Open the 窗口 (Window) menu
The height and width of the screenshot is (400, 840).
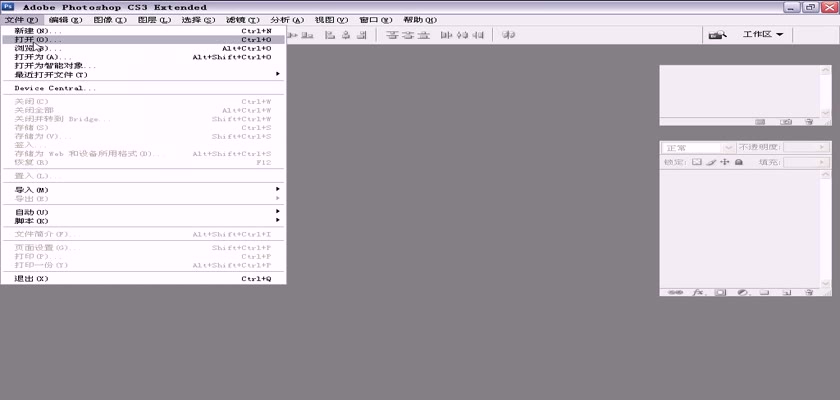pyautogui.click(x=376, y=20)
